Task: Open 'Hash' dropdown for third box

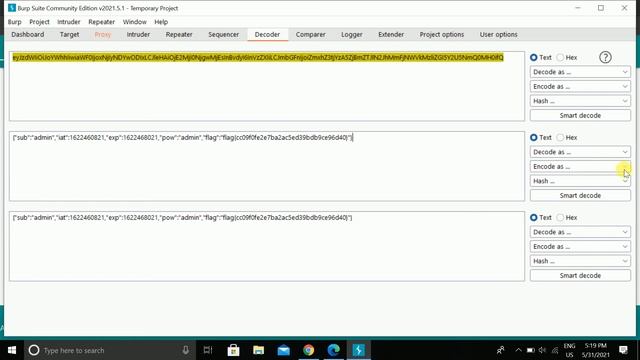Action: pyautogui.click(x=580, y=261)
